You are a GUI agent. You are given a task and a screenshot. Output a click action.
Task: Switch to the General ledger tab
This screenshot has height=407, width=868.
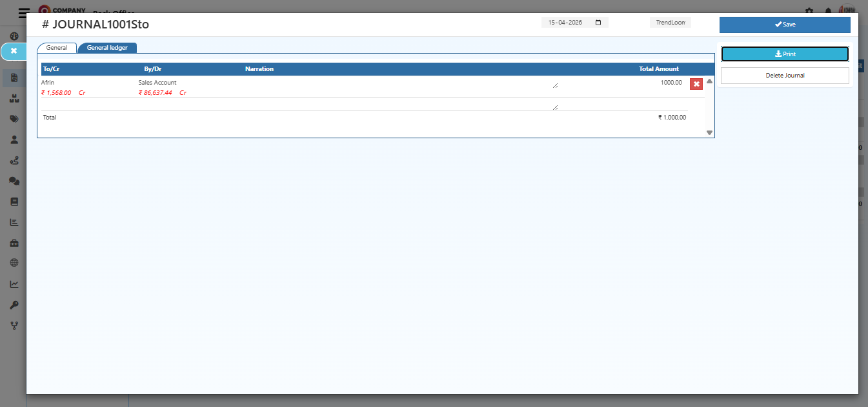[x=106, y=47]
